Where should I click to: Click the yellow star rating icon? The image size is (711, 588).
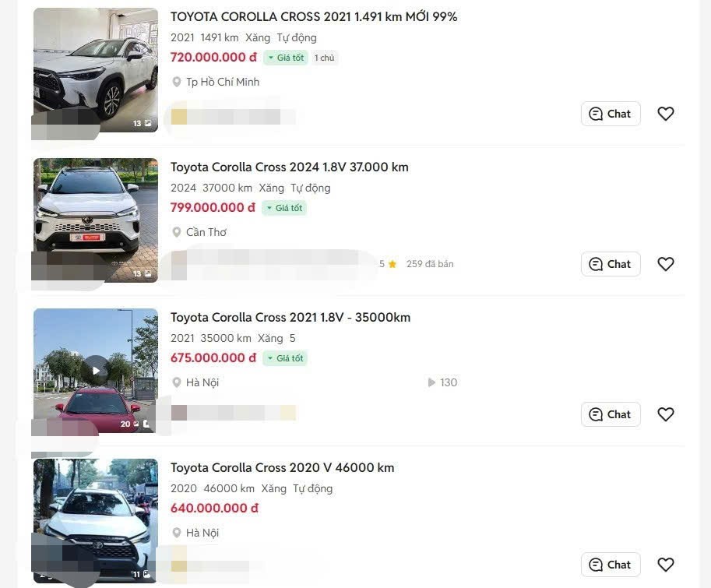click(390, 264)
